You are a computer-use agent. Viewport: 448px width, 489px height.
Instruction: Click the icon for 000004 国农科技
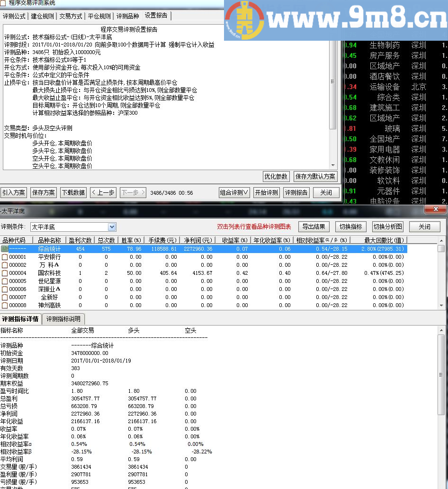pos(4,273)
